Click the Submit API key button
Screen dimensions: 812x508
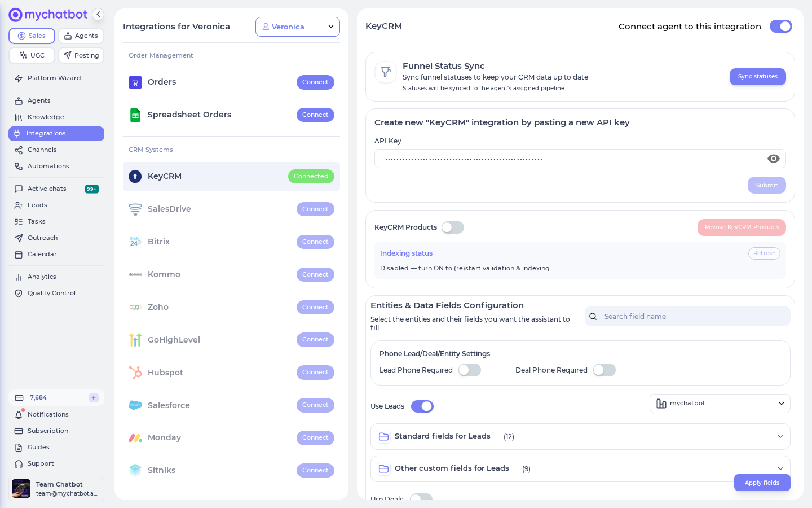[x=767, y=185]
